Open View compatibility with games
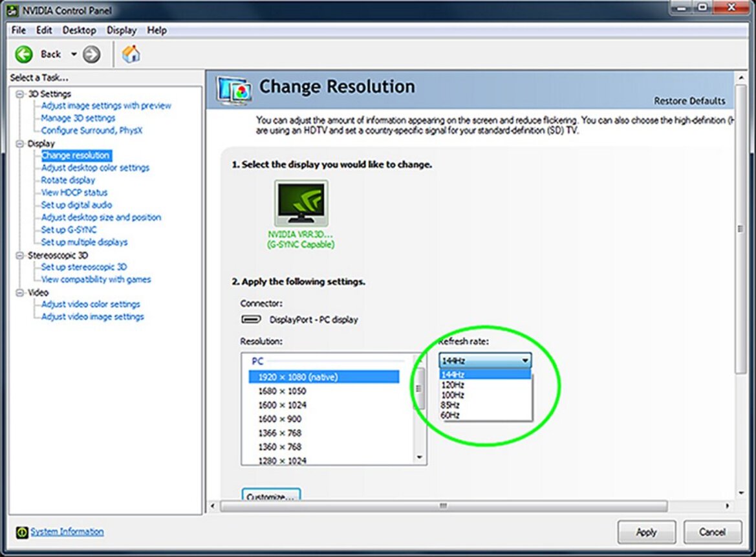 (96, 279)
